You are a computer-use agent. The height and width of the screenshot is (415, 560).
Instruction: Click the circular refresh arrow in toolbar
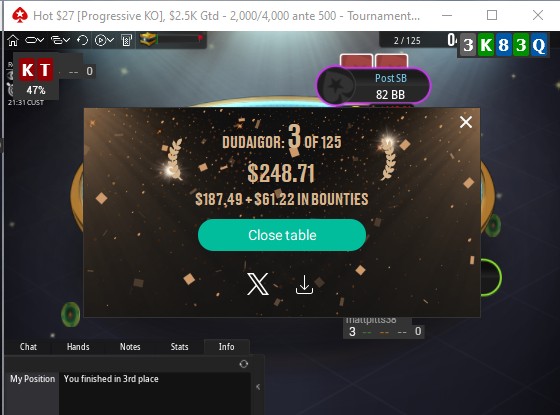(82, 40)
